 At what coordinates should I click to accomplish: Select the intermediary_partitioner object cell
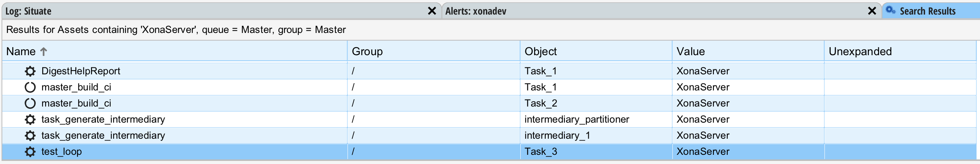577,120
